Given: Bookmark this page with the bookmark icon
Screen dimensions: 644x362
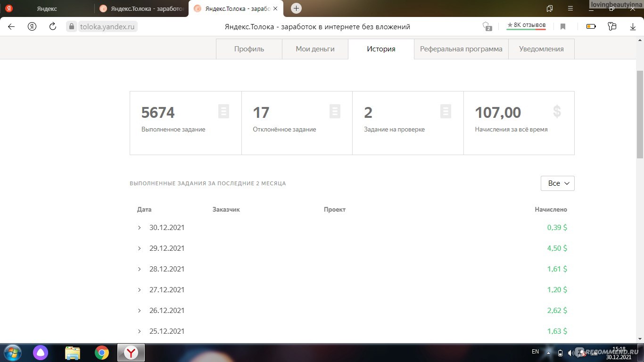Looking at the screenshot, I should (x=563, y=26).
